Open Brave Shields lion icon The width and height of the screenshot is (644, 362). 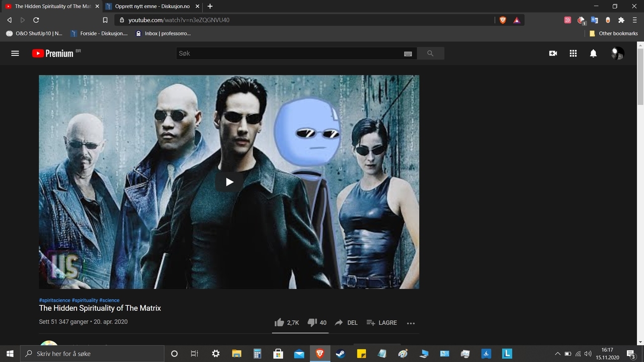(x=503, y=20)
